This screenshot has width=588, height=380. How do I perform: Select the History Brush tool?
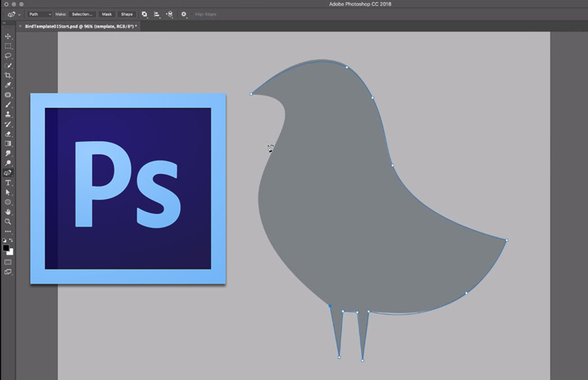click(8, 124)
